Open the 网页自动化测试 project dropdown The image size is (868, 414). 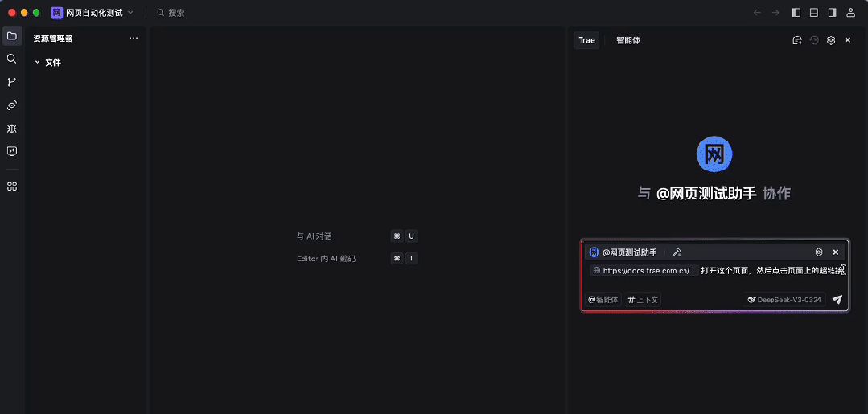pyautogui.click(x=93, y=13)
